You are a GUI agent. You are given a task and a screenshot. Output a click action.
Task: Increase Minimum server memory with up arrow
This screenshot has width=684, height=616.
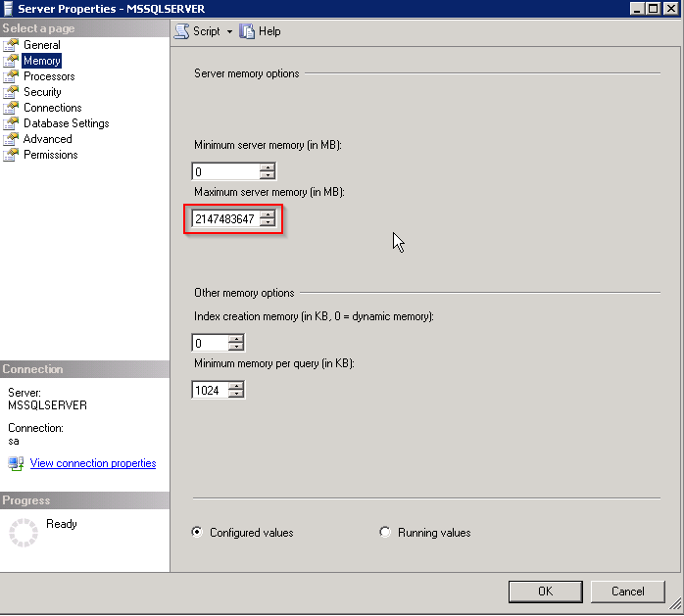[x=268, y=167]
